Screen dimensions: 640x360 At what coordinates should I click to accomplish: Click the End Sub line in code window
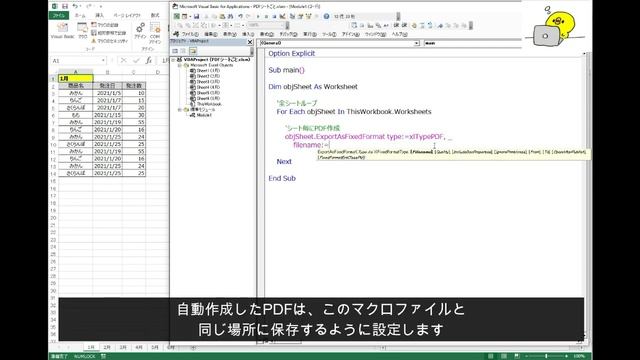[x=282, y=178]
